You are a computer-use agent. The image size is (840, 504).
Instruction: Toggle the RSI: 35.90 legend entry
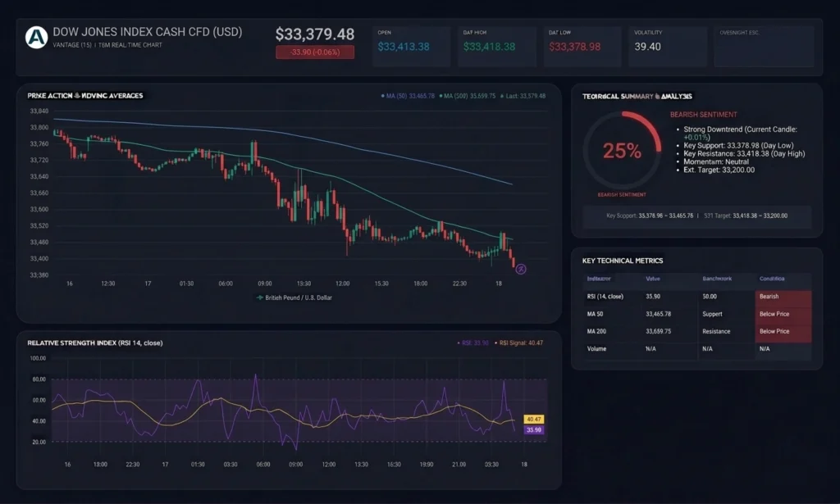472,343
